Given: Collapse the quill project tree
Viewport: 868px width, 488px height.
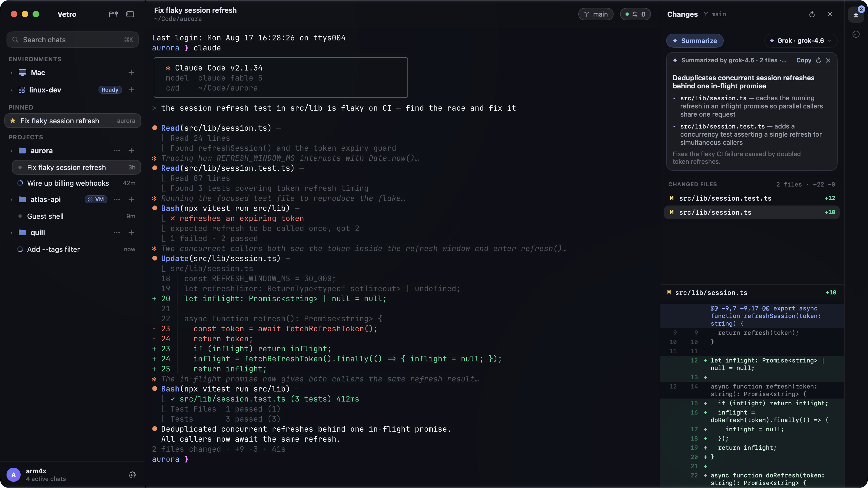Looking at the screenshot, I should [x=11, y=233].
